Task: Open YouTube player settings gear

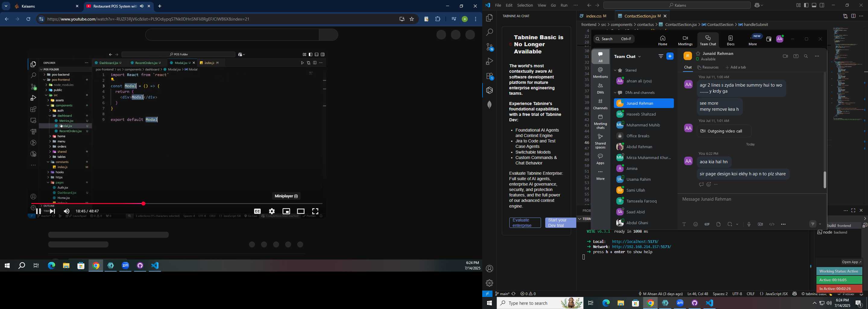Action: (x=272, y=211)
